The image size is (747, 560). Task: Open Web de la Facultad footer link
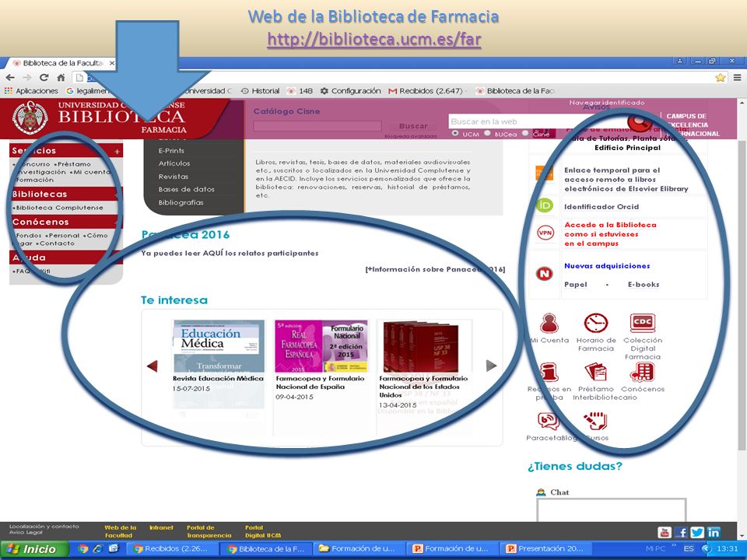click(x=120, y=531)
